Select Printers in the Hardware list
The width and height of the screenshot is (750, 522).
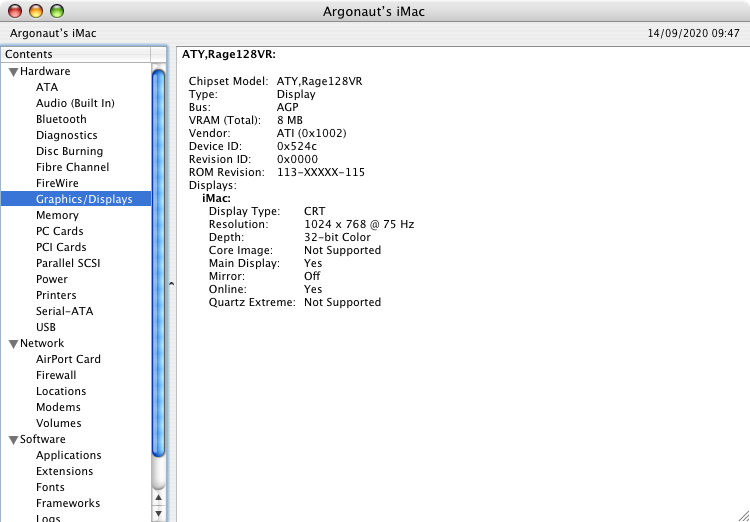(x=56, y=295)
